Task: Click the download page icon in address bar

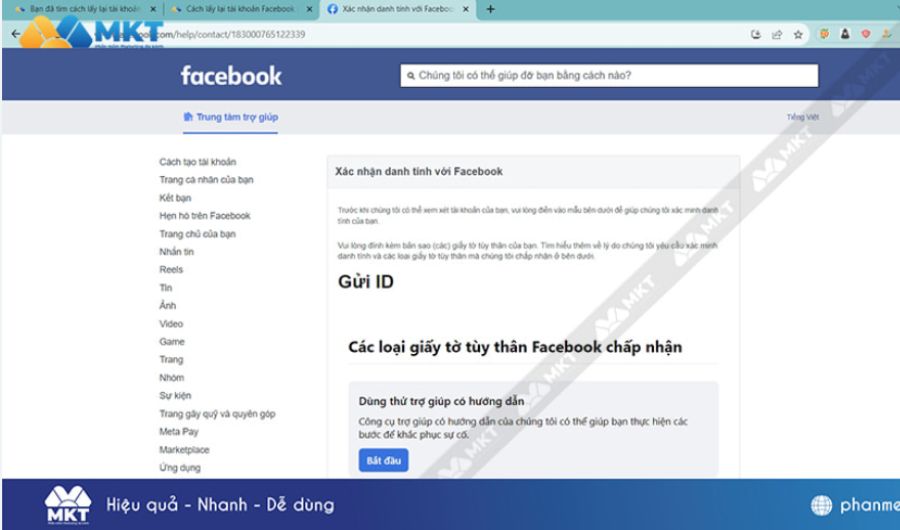Action: [x=755, y=34]
